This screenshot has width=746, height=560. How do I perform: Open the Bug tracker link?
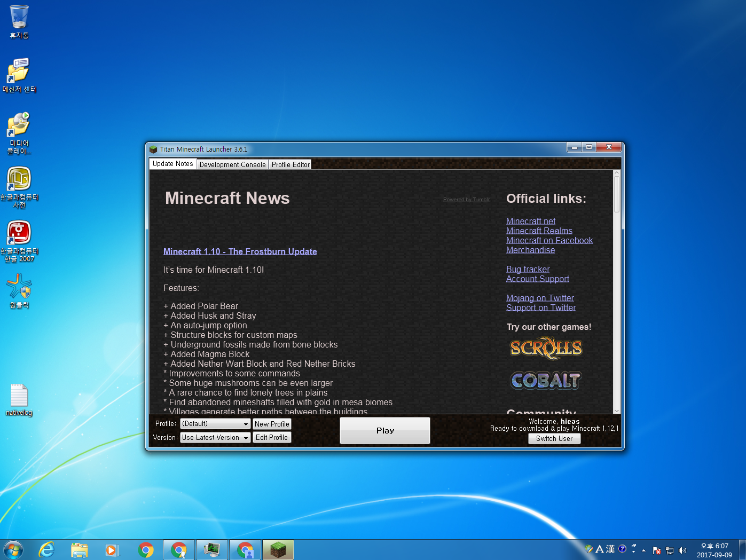[528, 269]
